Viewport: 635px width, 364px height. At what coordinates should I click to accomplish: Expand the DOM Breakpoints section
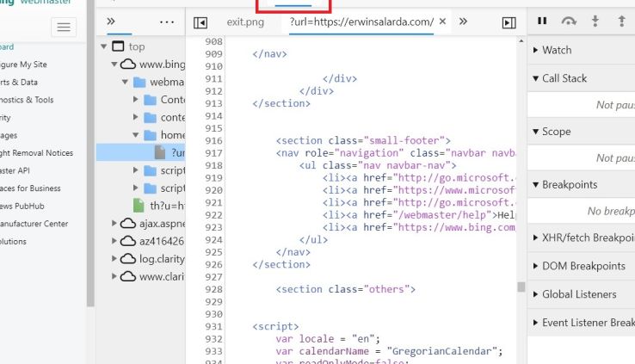click(x=583, y=266)
